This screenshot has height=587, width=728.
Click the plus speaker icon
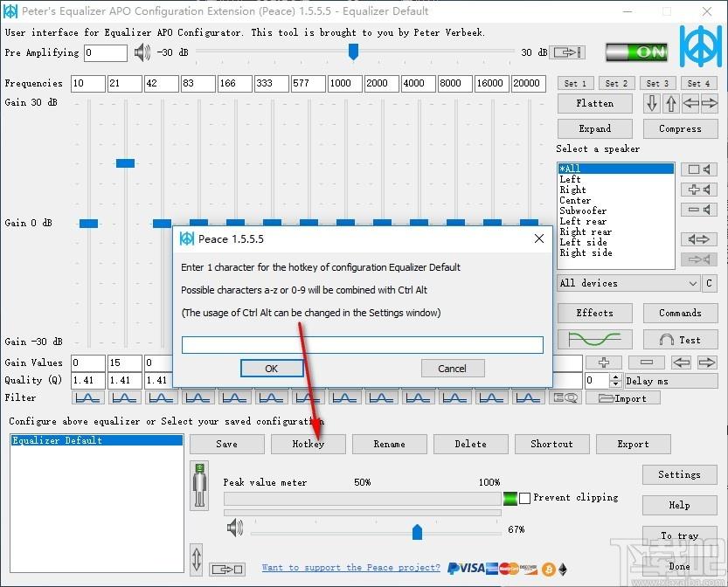click(699, 190)
